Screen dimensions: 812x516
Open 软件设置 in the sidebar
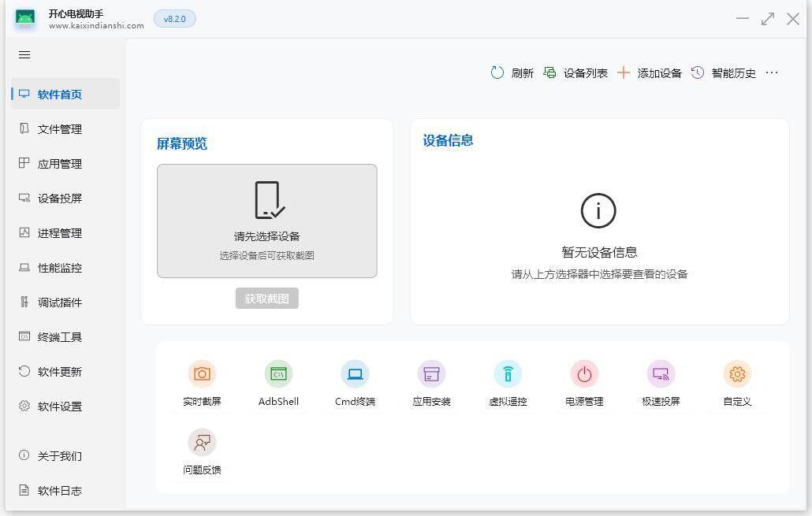[65, 406]
